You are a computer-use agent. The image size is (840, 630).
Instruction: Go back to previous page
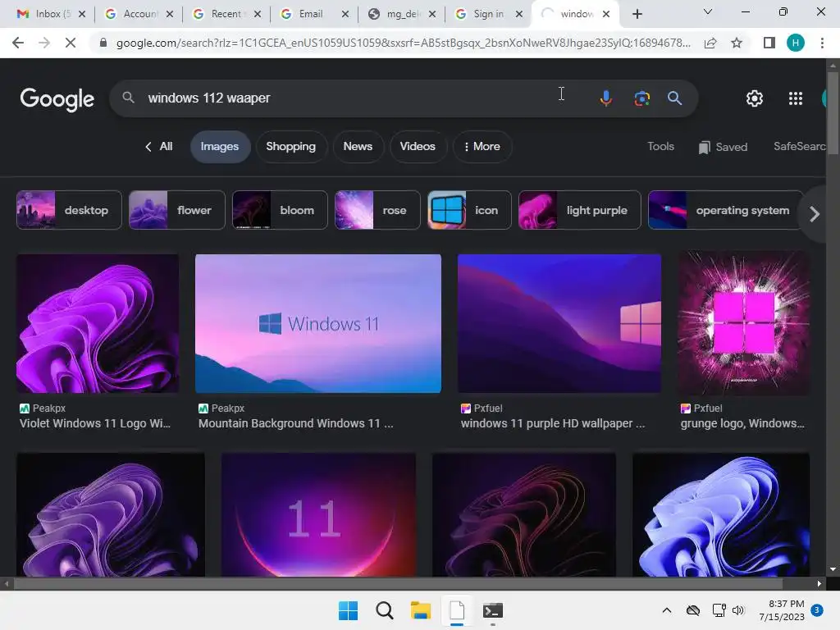(18, 43)
